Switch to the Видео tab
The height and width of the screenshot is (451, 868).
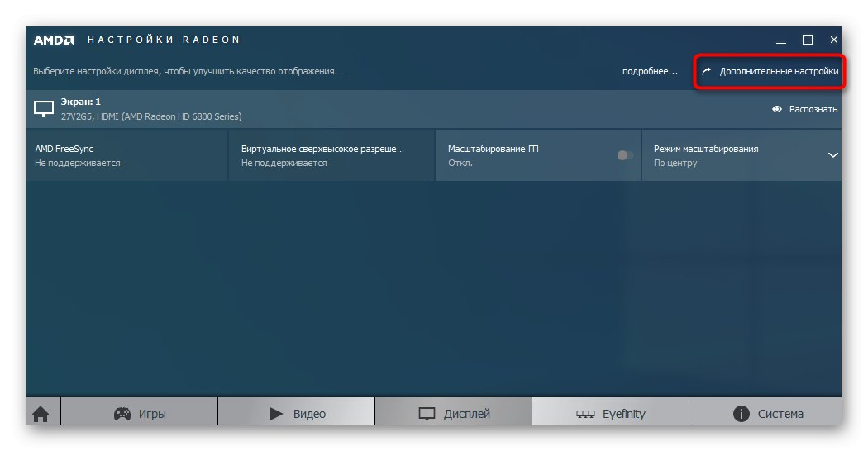tap(297, 413)
